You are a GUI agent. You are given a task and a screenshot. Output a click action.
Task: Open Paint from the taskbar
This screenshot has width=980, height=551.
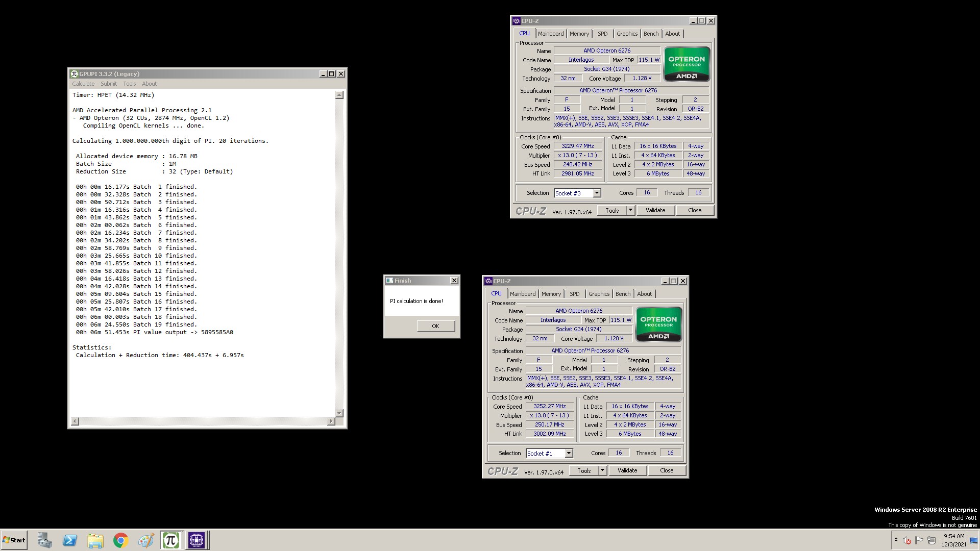(146, 540)
